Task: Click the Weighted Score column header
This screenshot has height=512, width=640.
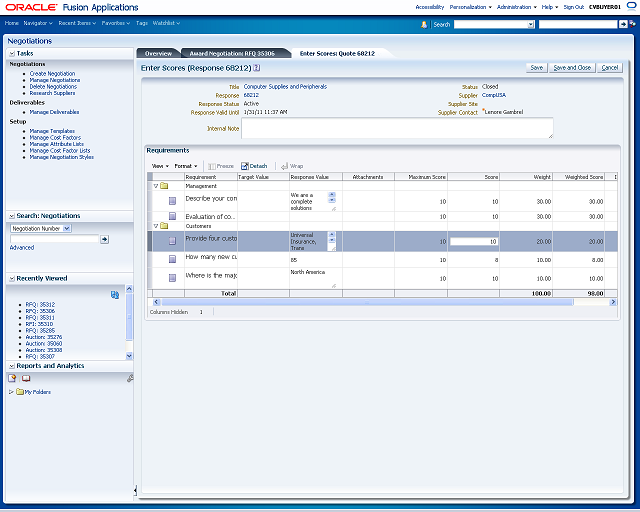Action: tap(578, 177)
